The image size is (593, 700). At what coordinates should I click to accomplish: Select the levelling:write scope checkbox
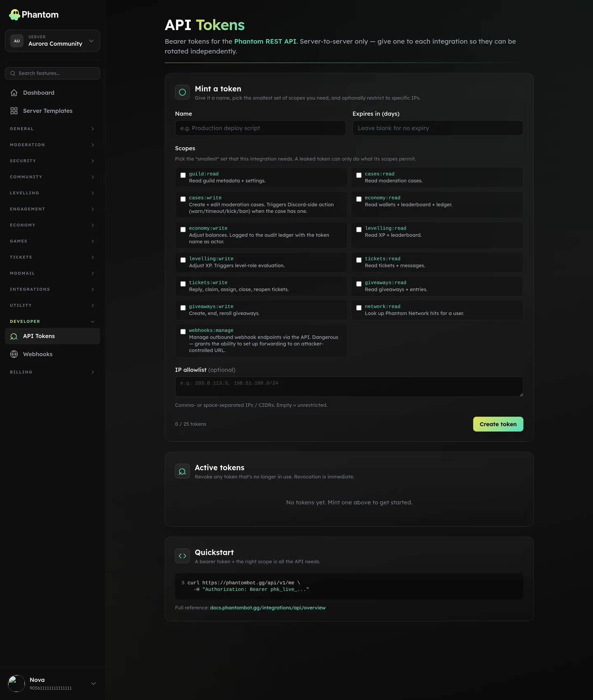pos(183,260)
